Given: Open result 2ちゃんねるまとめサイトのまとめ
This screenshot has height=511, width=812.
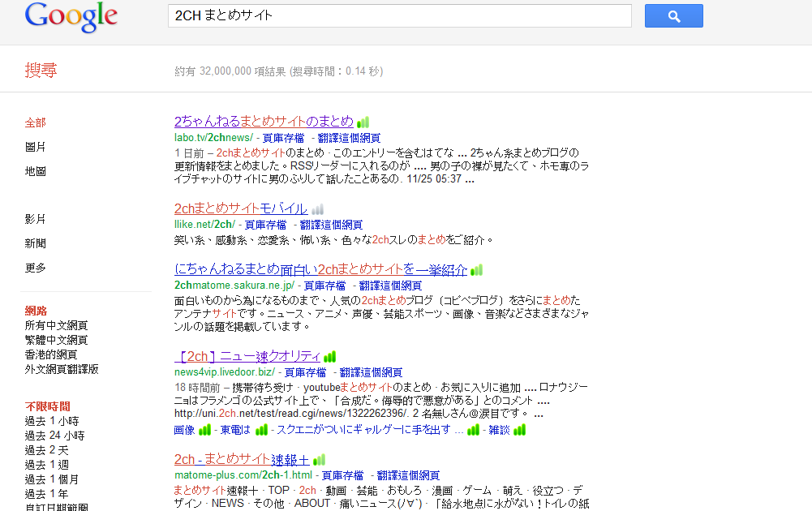Looking at the screenshot, I should coord(264,122).
